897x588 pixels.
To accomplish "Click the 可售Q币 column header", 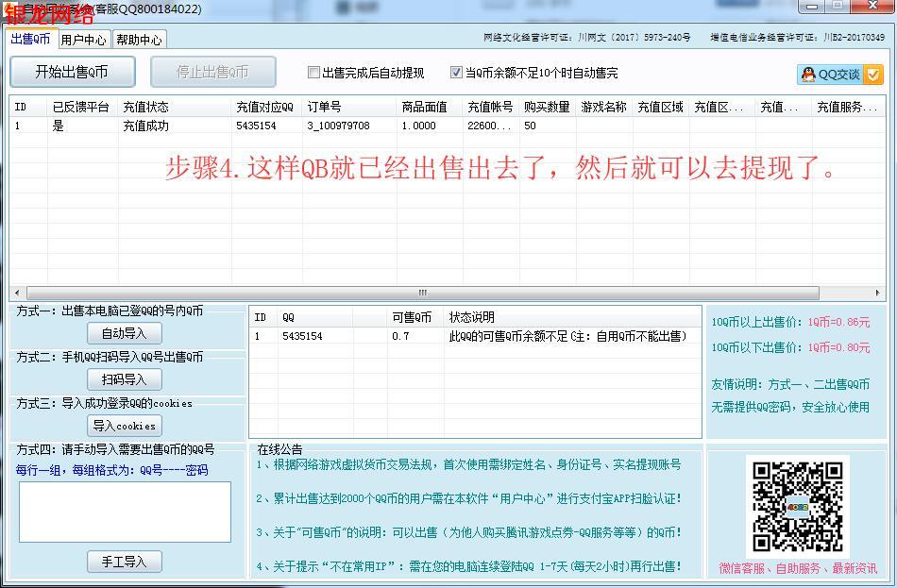I will (x=415, y=317).
